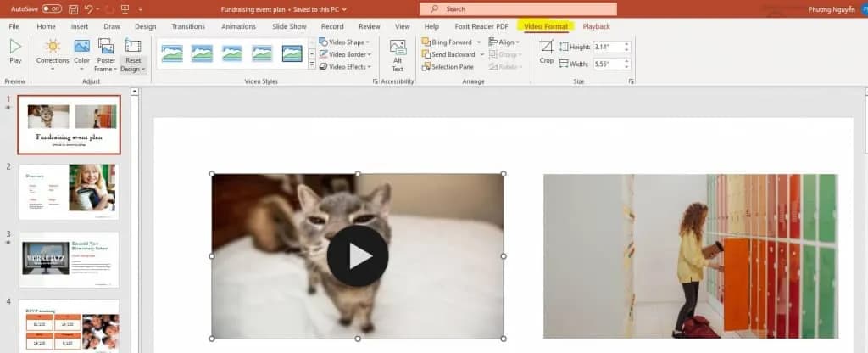
Task: Switch to the Playback tab
Action: coord(596,26)
